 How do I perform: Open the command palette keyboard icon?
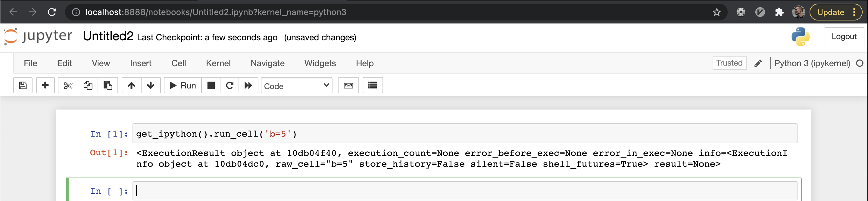pyautogui.click(x=348, y=85)
